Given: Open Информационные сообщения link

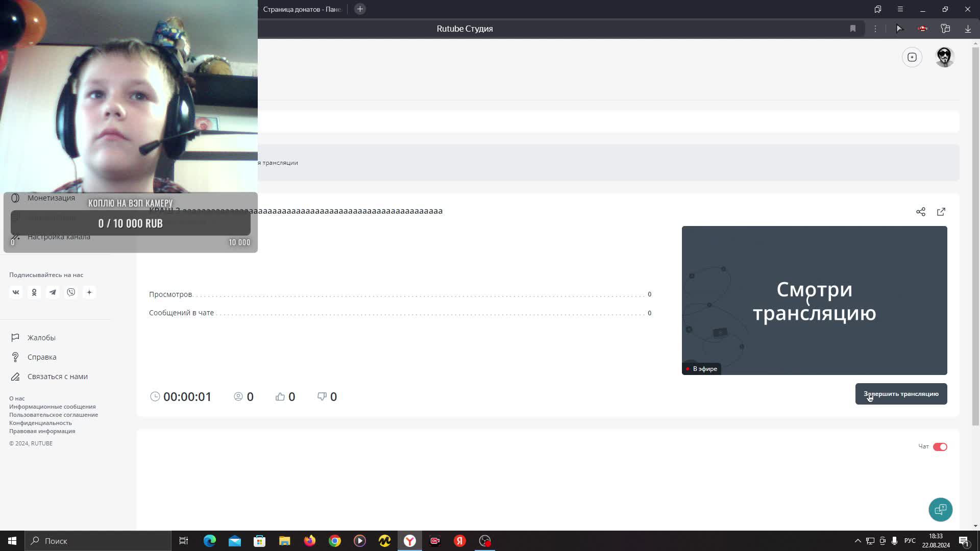Looking at the screenshot, I should pos(53,407).
